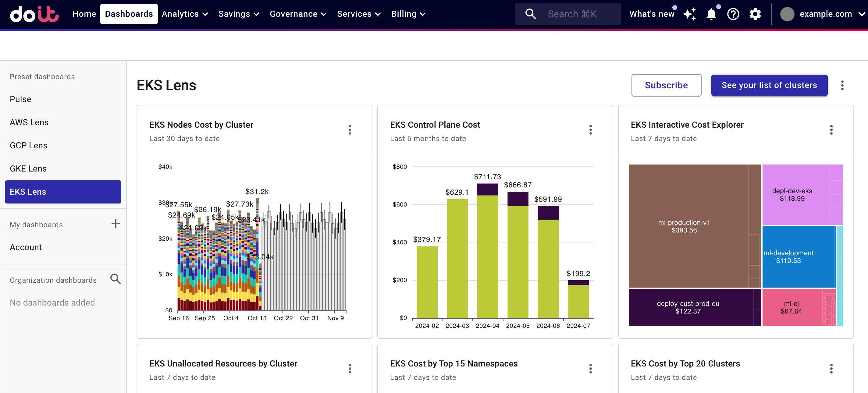Screen dimensions: 868x393
Task: Go to Home in top navigation
Action: (x=84, y=14)
